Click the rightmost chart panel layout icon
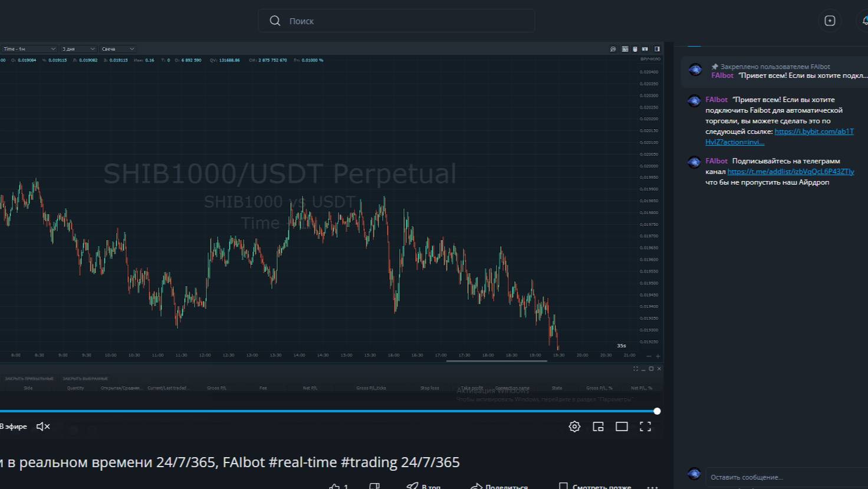 657,49
